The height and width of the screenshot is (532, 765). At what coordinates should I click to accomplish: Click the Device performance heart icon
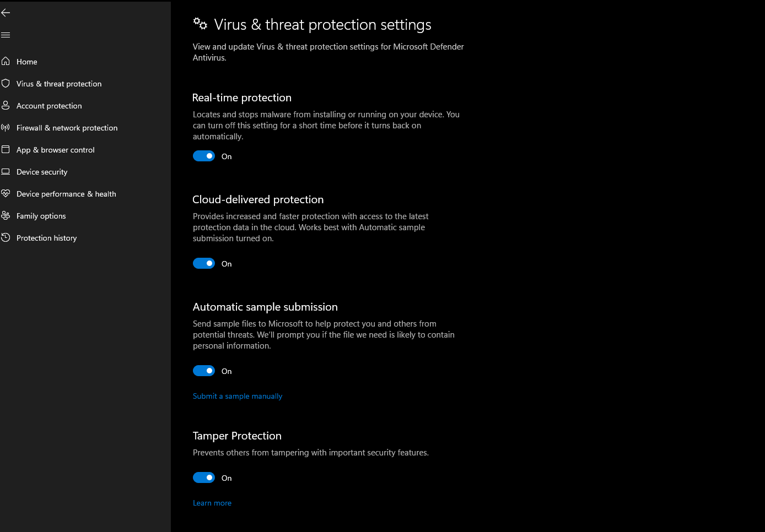pos(6,193)
